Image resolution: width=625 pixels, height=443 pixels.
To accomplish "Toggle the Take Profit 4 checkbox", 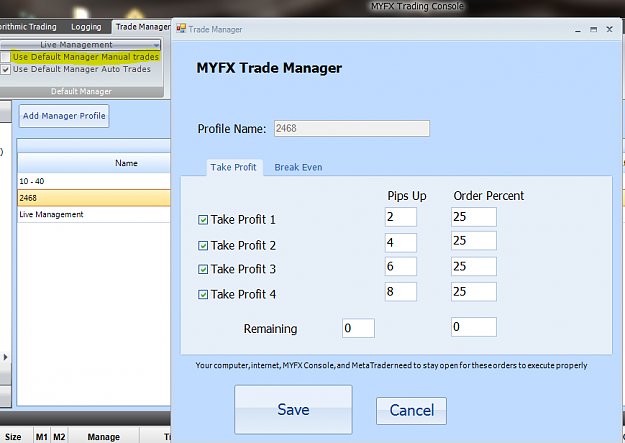I will click(203, 295).
